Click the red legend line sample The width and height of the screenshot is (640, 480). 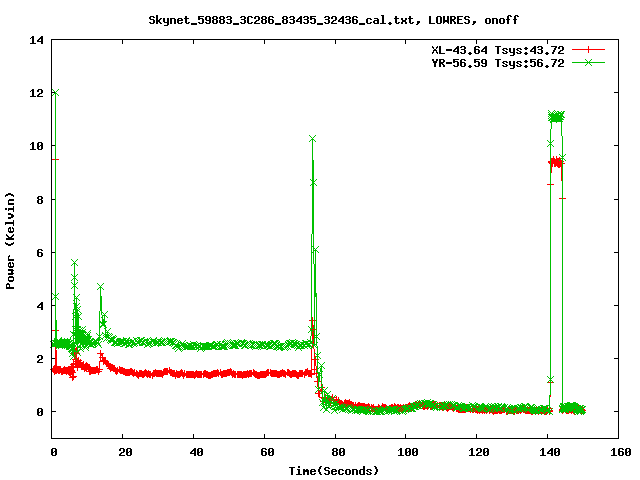(588, 50)
